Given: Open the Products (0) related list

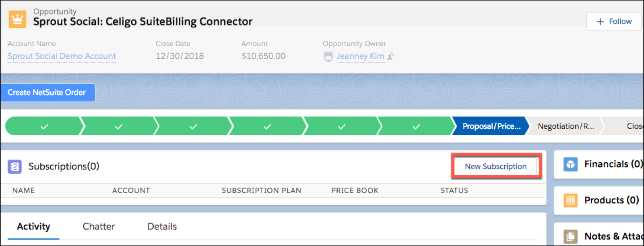Looking at the screenshot, I should (x=611, y=200).
